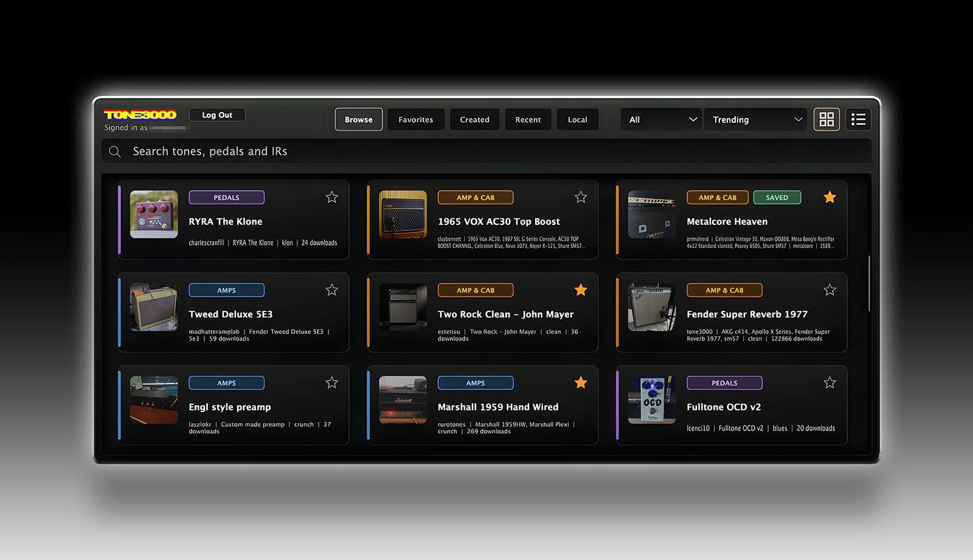Open the Engl style preamp thumbnail

coord(154,399)
